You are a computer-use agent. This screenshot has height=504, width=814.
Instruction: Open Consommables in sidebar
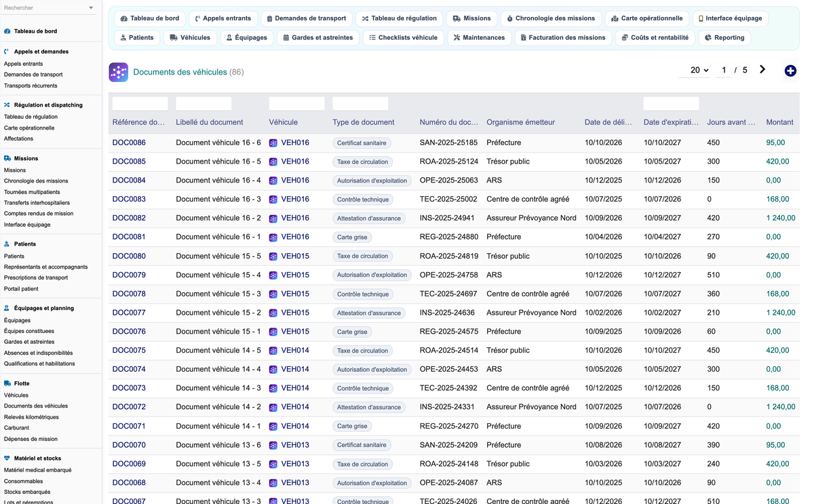tap(23, 481)
